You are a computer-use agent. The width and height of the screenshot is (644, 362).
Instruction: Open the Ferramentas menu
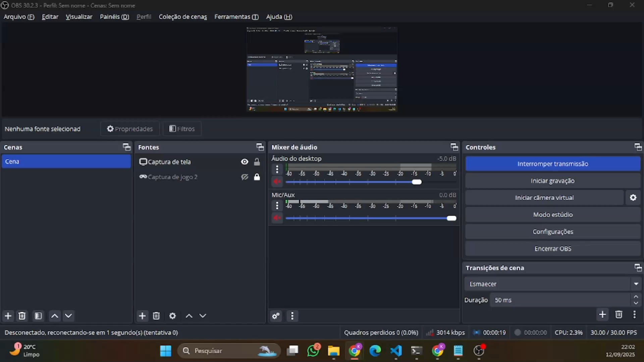tap(236, 17)
